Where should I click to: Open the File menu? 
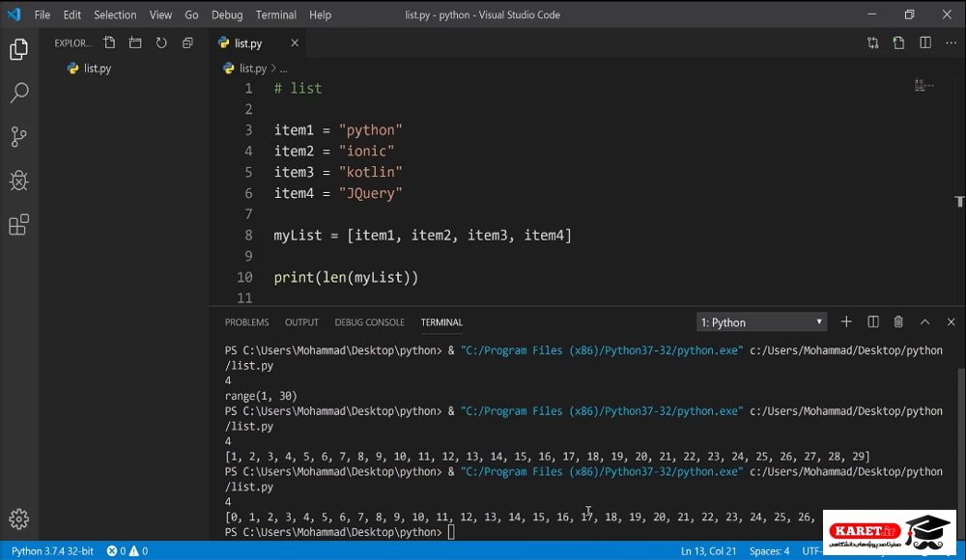coord(43,14)
